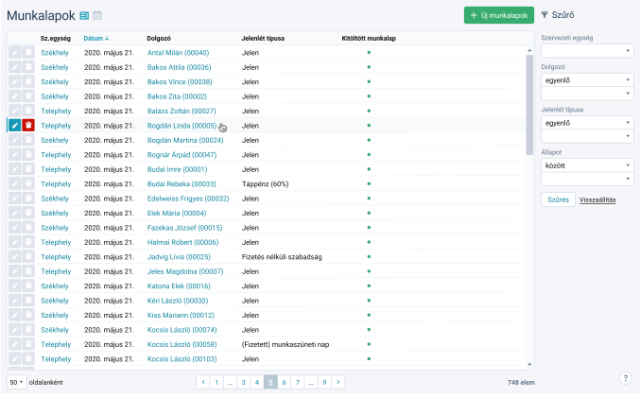Click the edit pencil for Bogdán Linda (00005)
The image size is (640, 393).
click(15, 125)
